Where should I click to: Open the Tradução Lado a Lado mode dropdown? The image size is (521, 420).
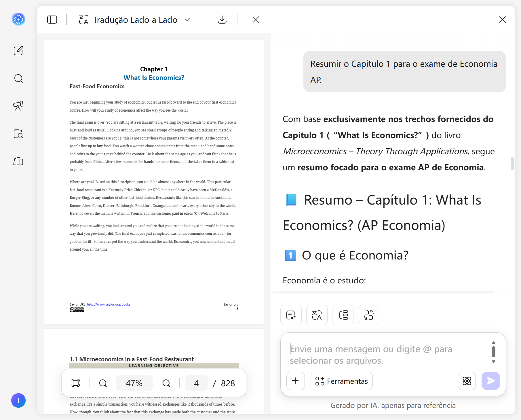tap(187, 20)
